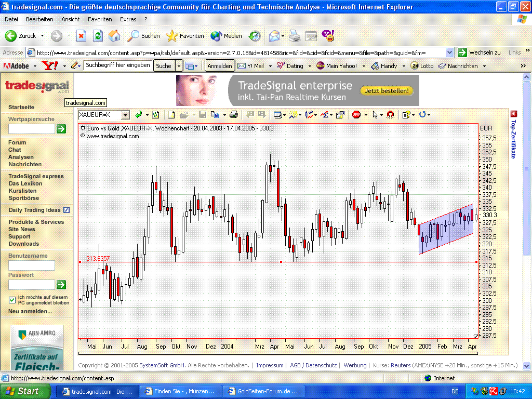Open the Daily Trading Ideas link

34,210
